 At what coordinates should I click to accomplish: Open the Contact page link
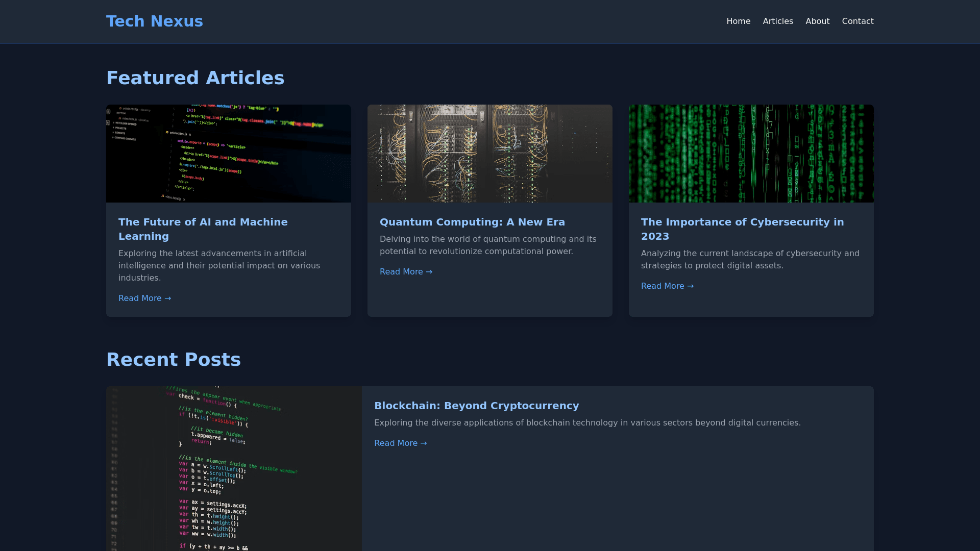point(857,21)
